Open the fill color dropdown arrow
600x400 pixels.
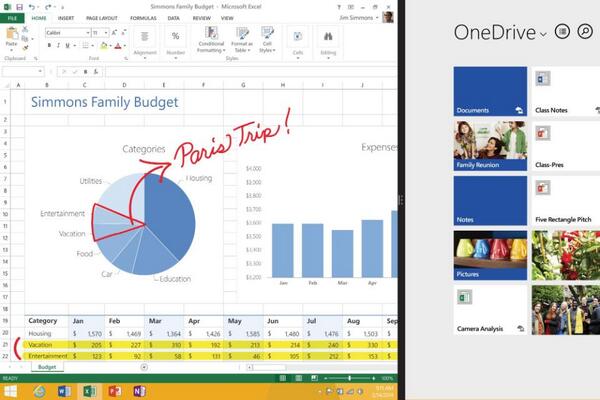111,46
